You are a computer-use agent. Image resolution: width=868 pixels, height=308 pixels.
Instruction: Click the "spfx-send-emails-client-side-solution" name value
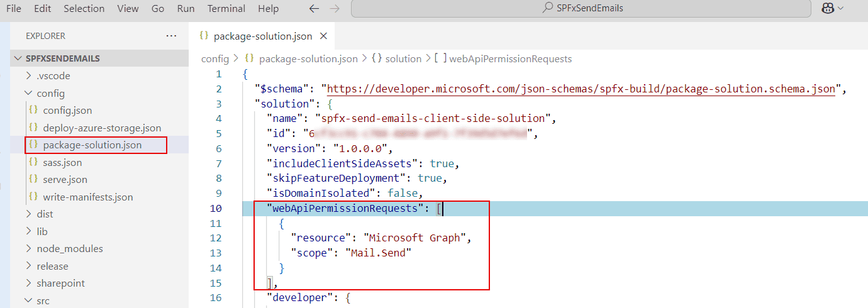click(430, 118)
